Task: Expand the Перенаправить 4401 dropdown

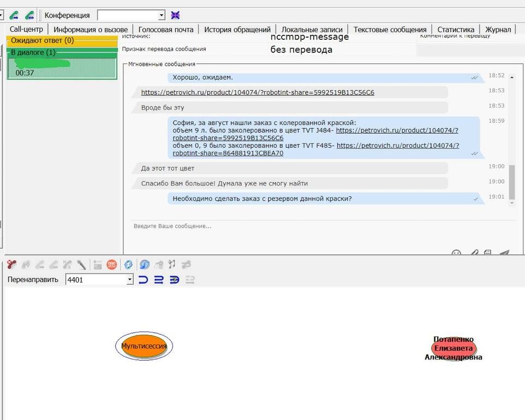Action: pyautogui.click(x=129, y=280)
